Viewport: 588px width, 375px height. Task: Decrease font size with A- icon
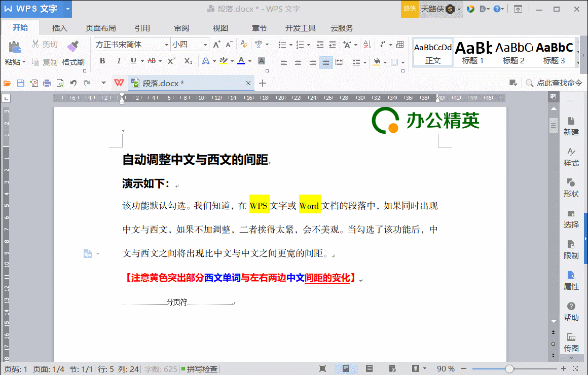click(229, 44)
